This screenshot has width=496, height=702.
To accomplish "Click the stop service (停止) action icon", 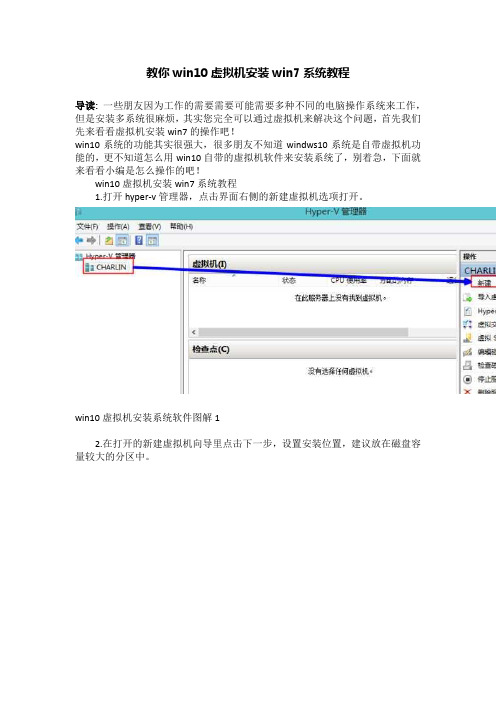I will [468, 380].
